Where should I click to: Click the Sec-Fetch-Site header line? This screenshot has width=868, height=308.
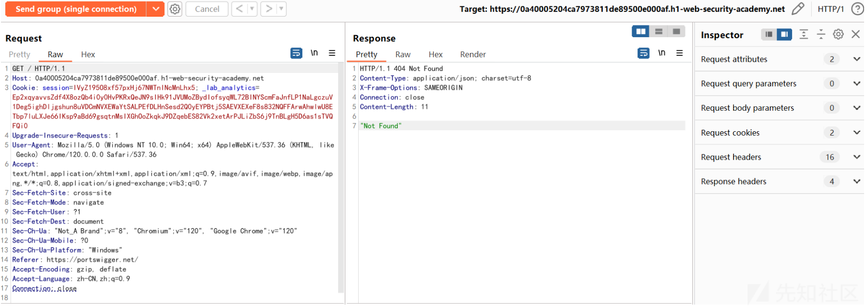click(62, 193)
